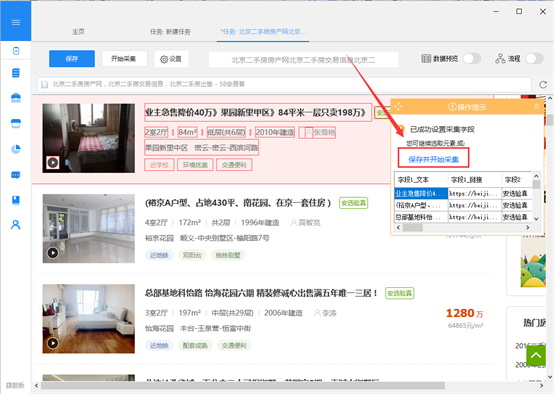Select the 总部基地科怡 table cell
This screenshot has height=394, width=554.
(421, 217)
